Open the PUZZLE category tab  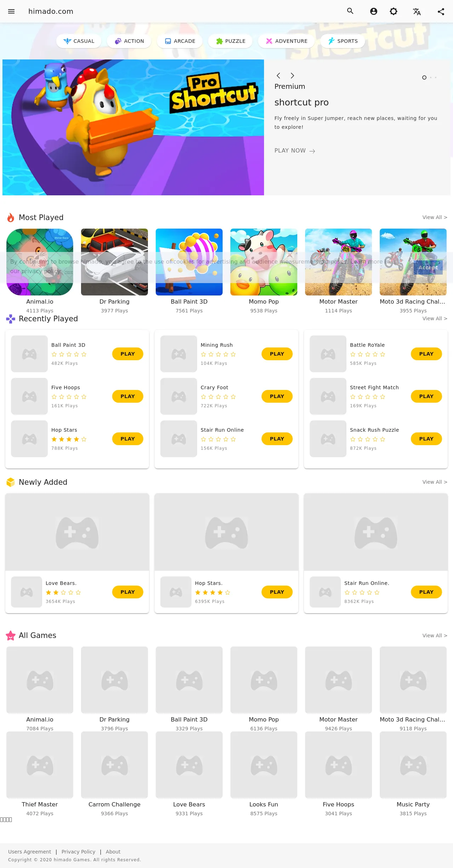coord(230,41)
